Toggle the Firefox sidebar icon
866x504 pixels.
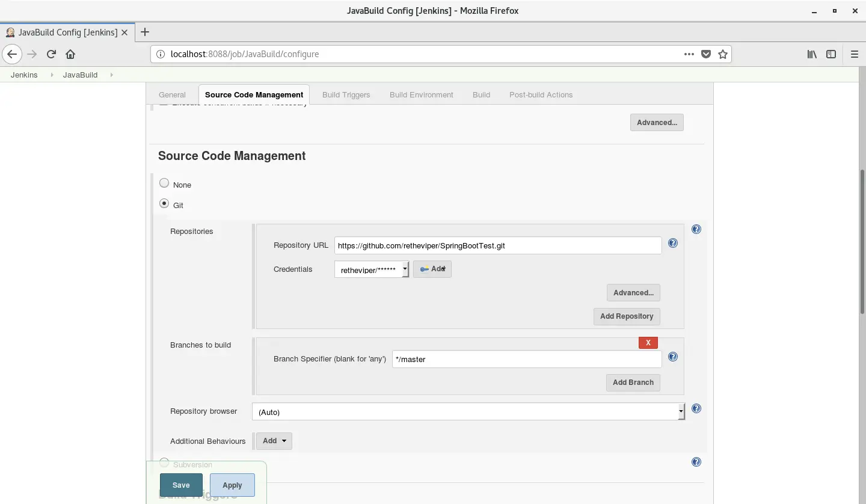(831, 54)
